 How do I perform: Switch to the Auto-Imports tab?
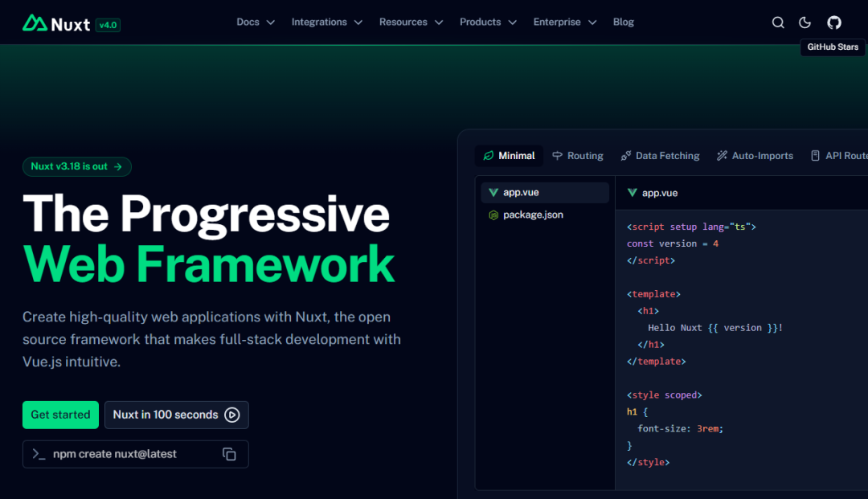(x=755, y=156)
